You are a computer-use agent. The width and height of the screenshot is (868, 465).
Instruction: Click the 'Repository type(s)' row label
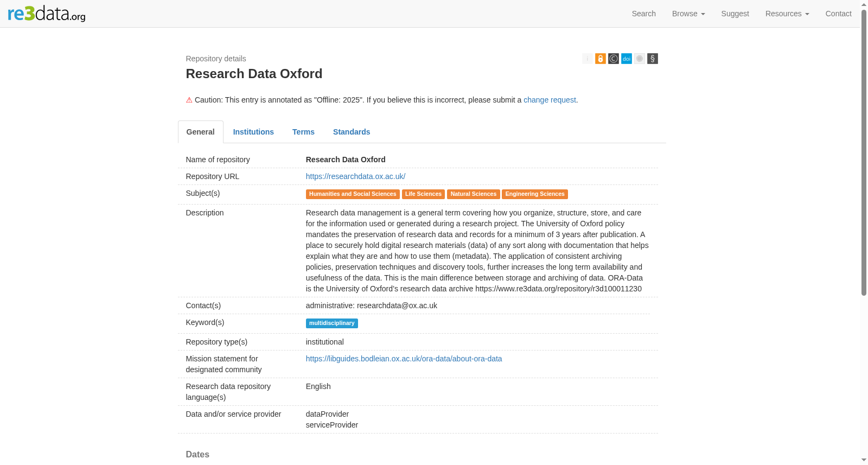pyautogui.click(x=216, y=342)
